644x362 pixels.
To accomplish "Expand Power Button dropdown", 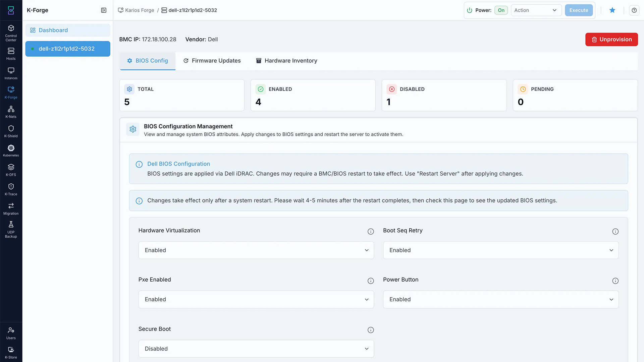I will click(501, 300).
